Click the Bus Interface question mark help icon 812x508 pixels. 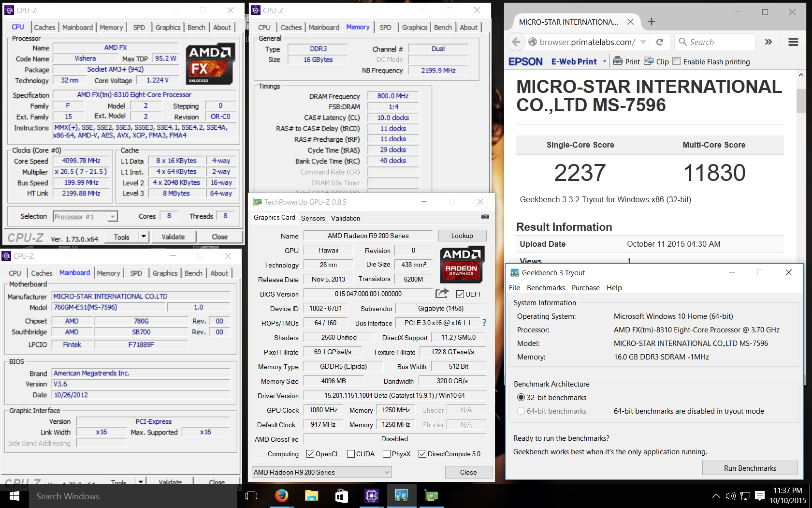click(x=484, y=323)
